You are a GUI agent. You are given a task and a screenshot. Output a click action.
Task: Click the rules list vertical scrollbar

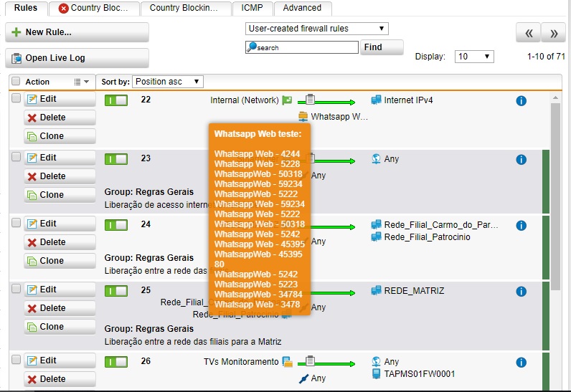click(555, 196)
